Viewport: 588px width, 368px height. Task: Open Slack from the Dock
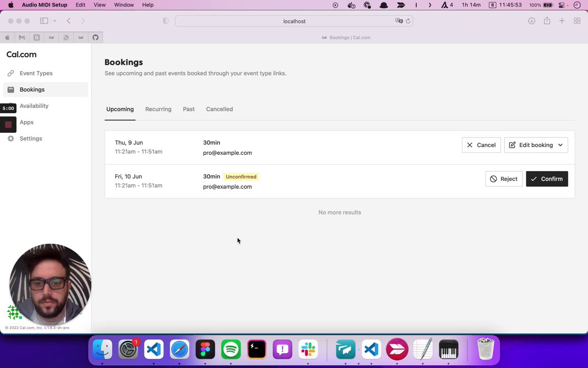tap(308, 349)
